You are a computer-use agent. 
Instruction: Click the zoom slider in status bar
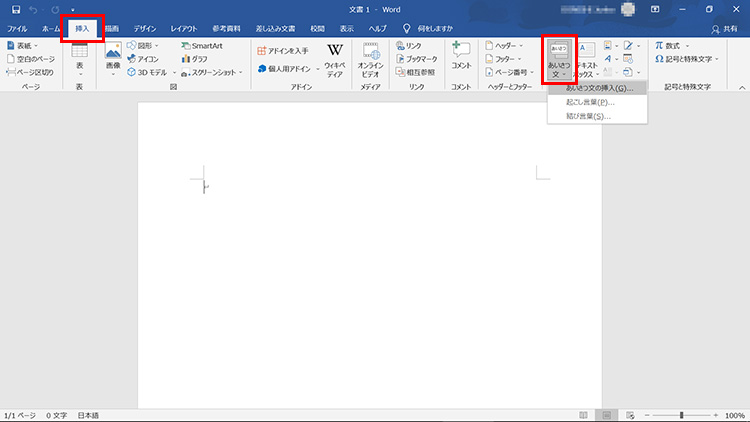[682, 414]
